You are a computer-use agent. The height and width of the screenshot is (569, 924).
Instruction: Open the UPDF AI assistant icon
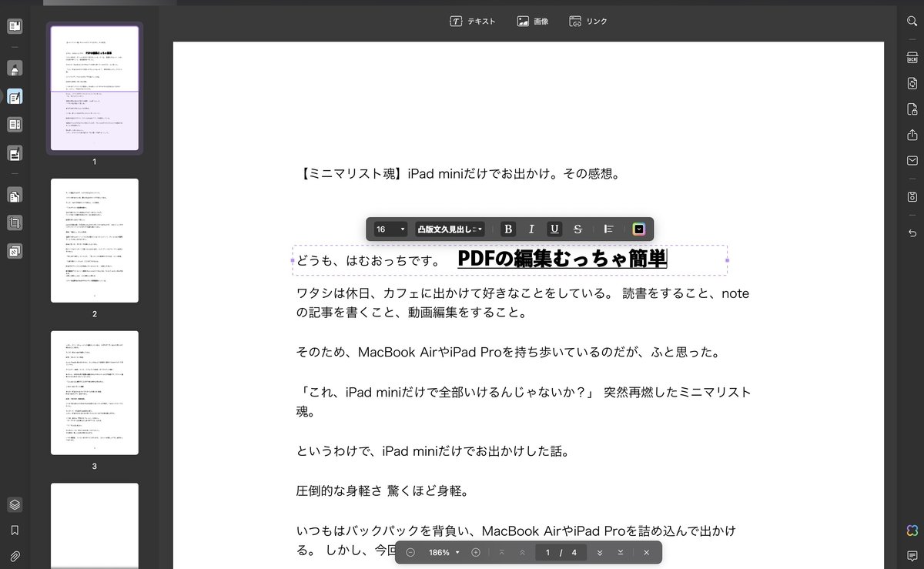click(912, 530)
